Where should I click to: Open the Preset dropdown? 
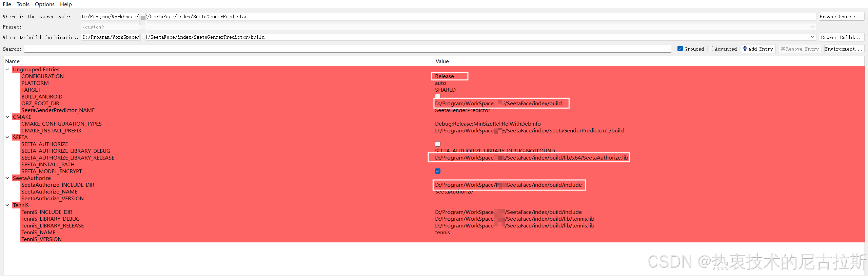coord(448,27)
